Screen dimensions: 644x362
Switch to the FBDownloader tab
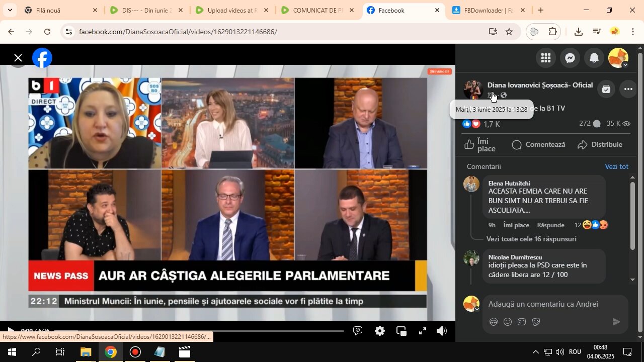488,10
